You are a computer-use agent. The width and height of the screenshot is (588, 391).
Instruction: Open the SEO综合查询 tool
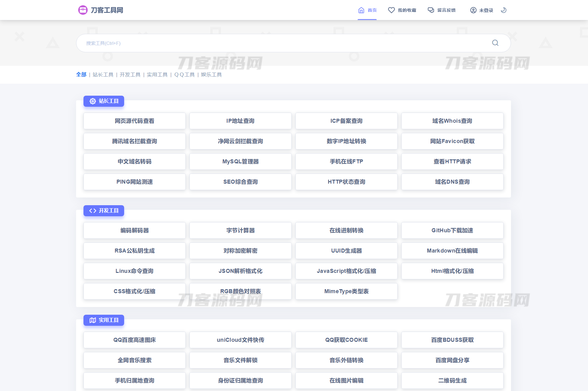pos(240,182)
